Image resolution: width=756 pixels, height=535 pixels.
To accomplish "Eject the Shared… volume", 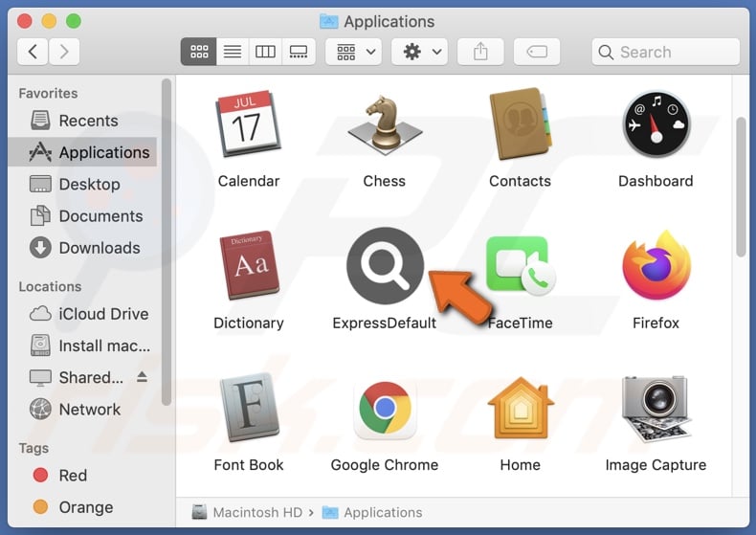I will [x=142, y=377].
